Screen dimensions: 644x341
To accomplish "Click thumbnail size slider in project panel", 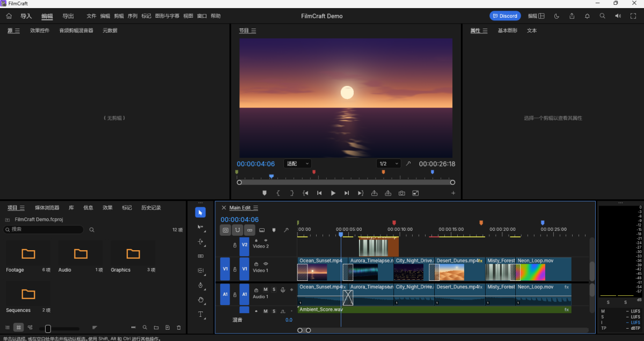I will click(x=58, y=328).
